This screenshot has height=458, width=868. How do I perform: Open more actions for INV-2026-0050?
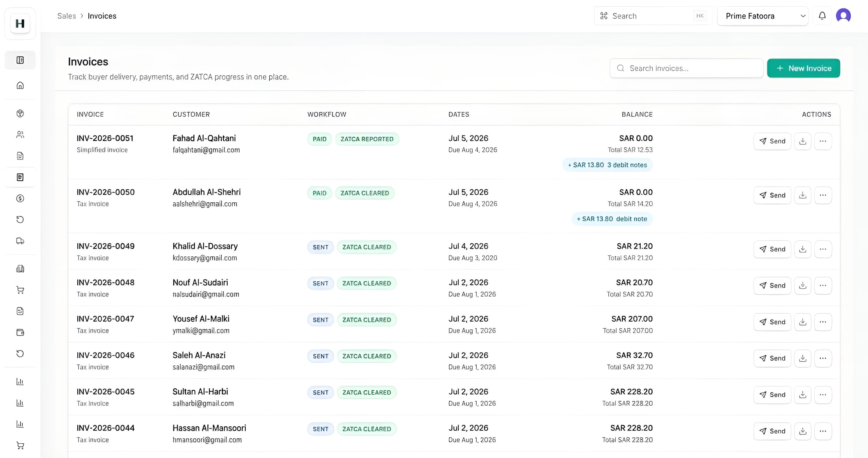pos(823,195)
